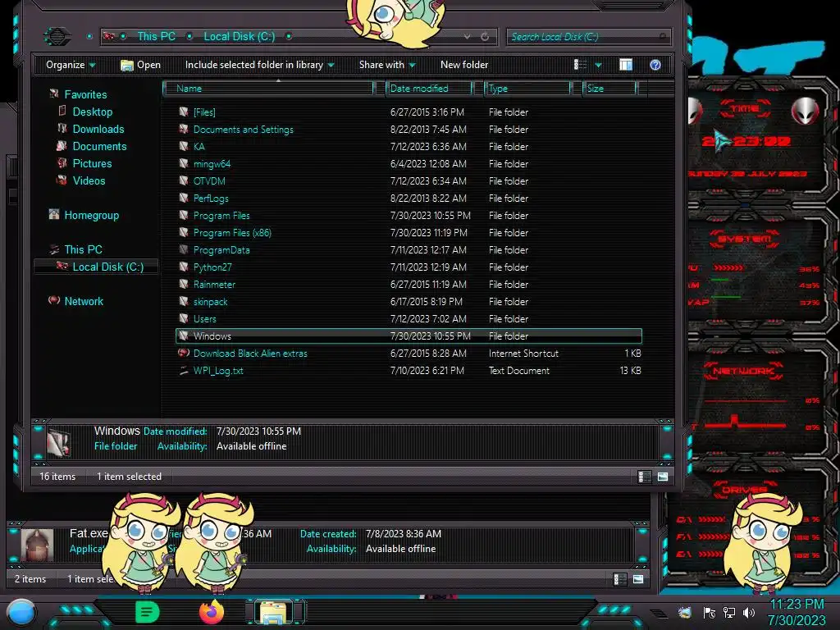The height and width of the screenshot is (630, 840).
Task: Click the Favorites star icon
Action: coord(54,94)
